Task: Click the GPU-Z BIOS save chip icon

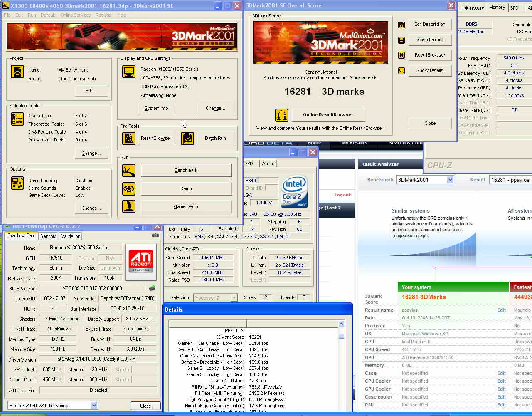Action: click(x=152, y=288)
